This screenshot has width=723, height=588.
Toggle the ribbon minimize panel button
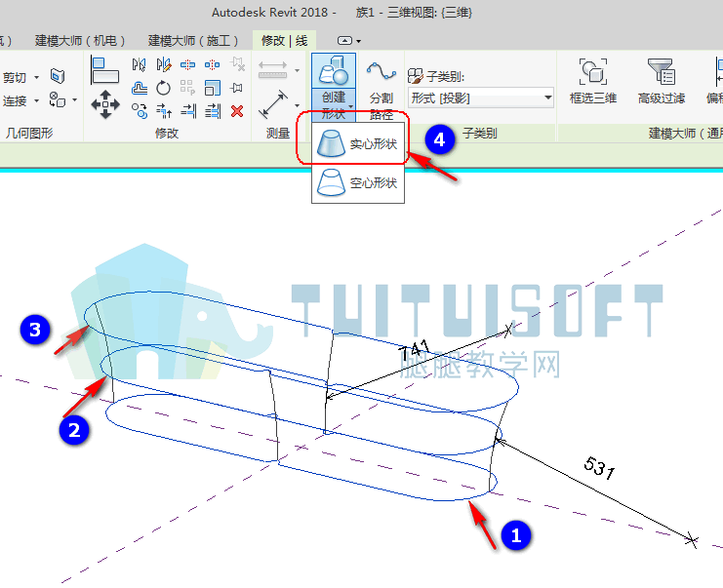tap(344, 41)
